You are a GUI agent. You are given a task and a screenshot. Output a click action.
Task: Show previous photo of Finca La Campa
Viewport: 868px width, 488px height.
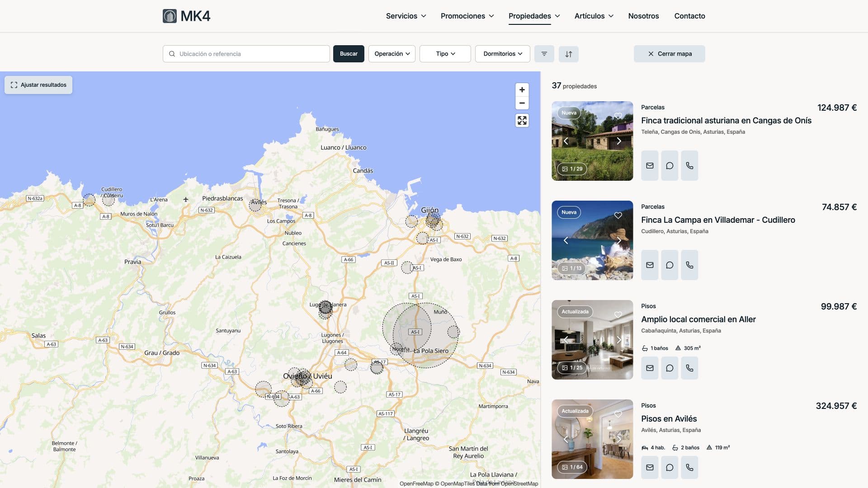coord(566,240)
